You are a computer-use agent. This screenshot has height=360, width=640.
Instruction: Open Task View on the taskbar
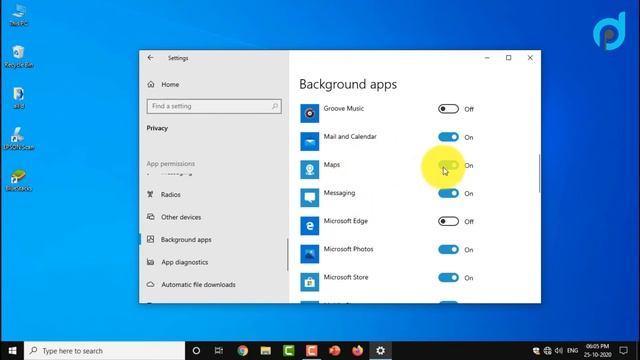[219, 351]
